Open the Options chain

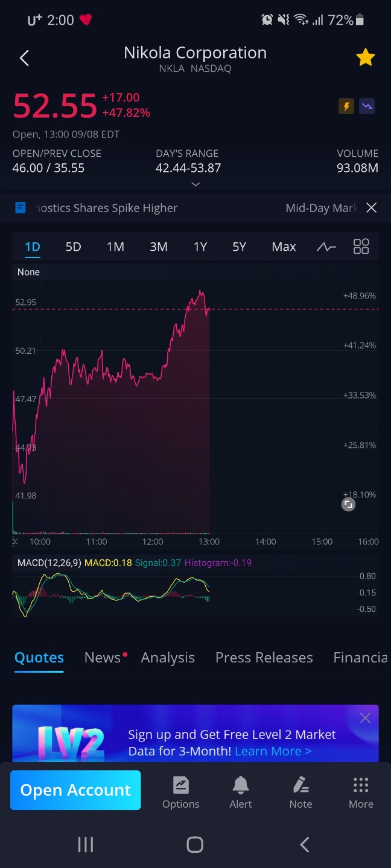coord(180,792)
